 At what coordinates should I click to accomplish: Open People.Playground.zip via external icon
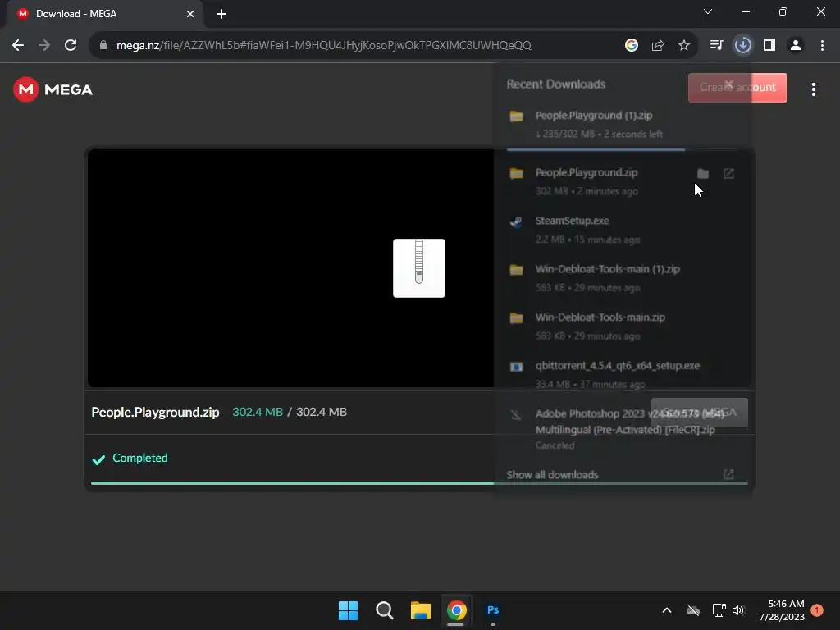point(728,174)
